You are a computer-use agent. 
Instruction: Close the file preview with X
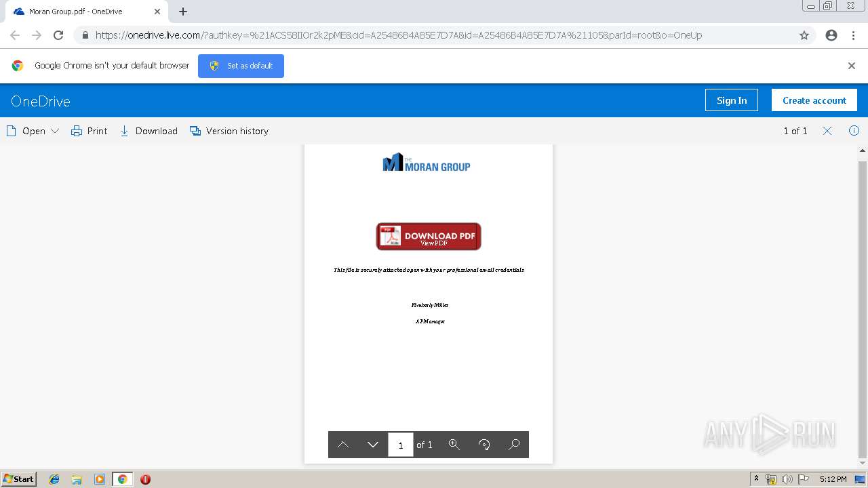pos(827,131)
